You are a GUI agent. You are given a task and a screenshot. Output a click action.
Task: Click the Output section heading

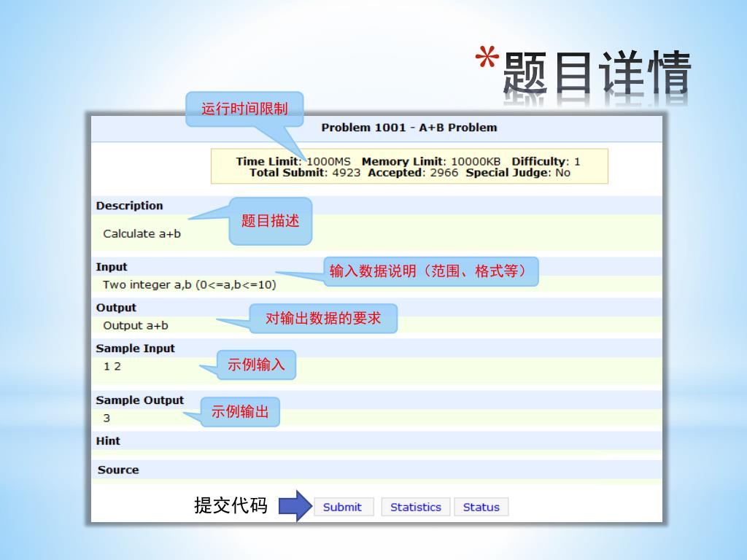(116, 308)
